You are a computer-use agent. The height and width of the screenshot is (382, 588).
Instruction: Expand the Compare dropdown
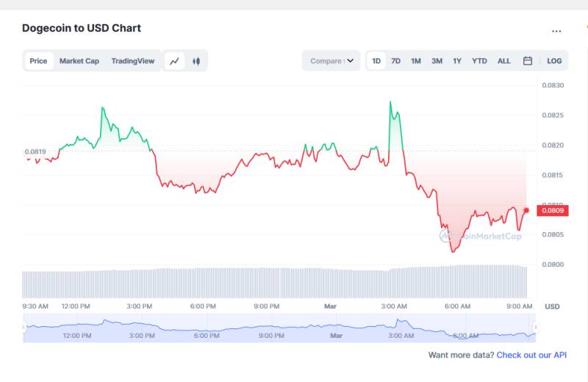click(331, 61)
